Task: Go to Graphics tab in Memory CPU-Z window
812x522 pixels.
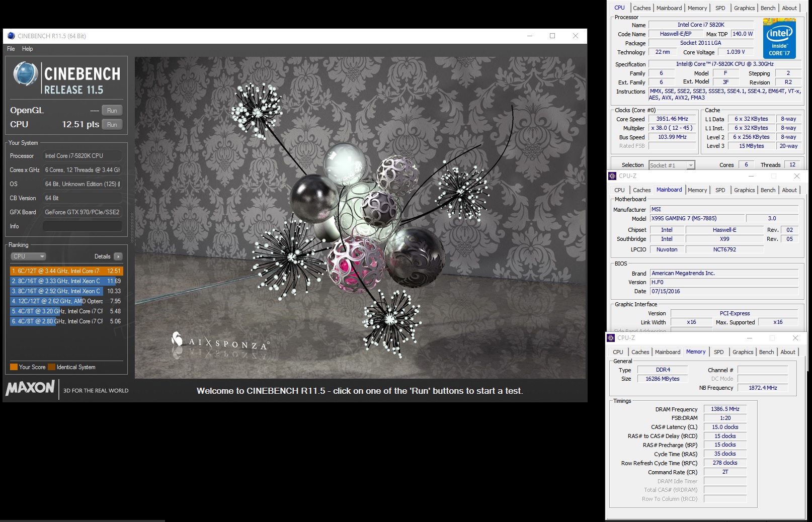Action: point(743,352)
